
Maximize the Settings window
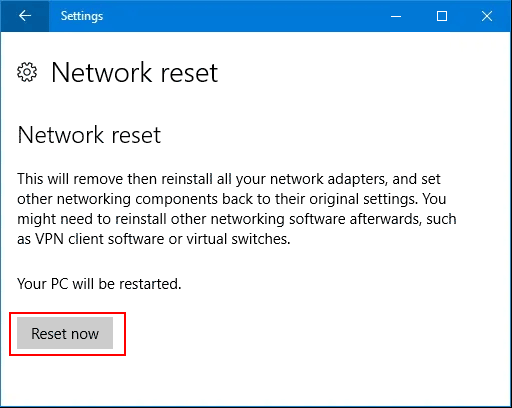coord(442,16)
